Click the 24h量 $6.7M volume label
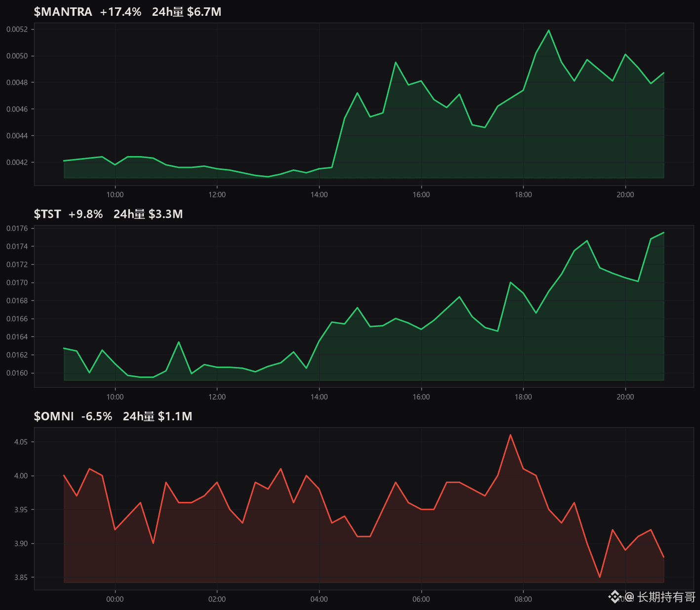 tap(187, 12)
